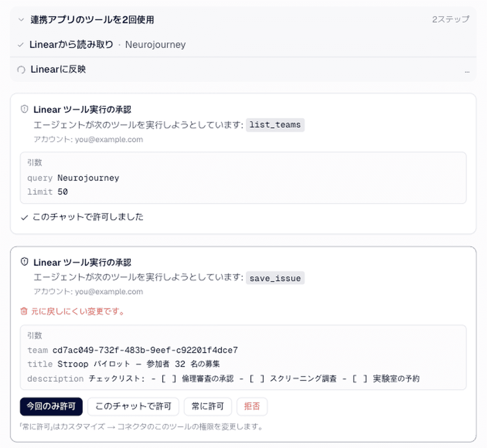Click the 常に許可 button
Screen dimensions: 487x448
[x=208, y=406]
